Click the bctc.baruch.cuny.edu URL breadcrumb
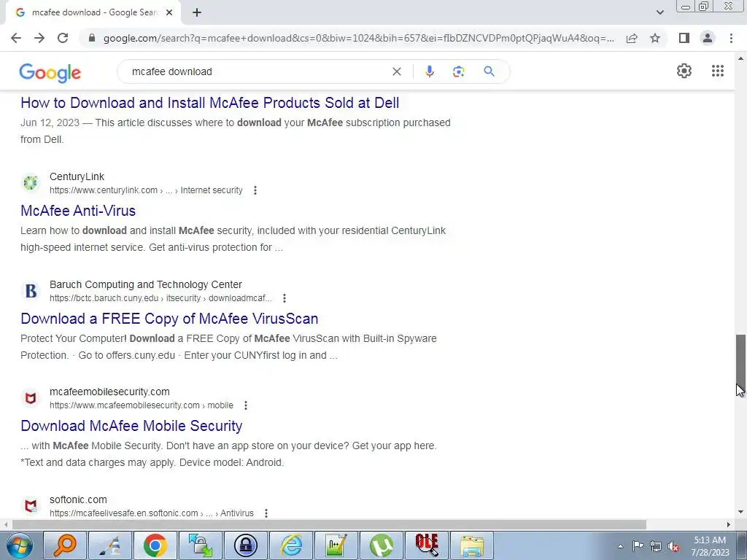 (x=160, y=298)
